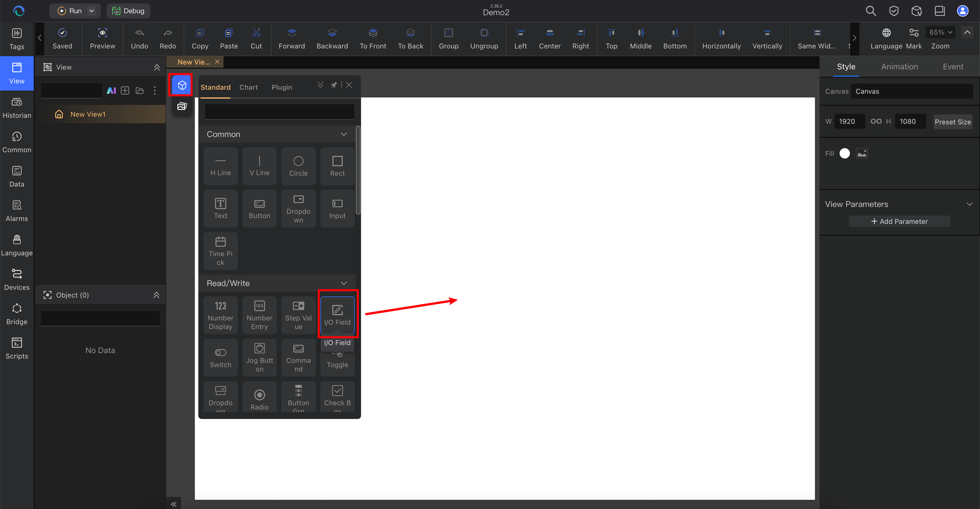Select the Number Display component
Image resolution: width=980 pixels, height=509 pixels.
tap(221, 315)
